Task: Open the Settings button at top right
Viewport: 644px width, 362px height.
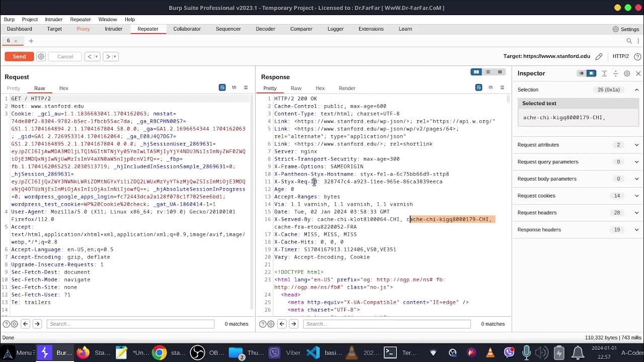Action: click(625, 29)
